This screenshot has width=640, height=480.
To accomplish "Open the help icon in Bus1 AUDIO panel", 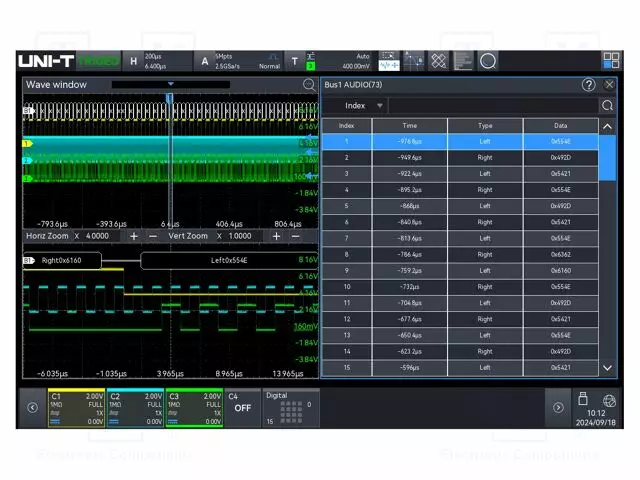I will coord(588,85).
